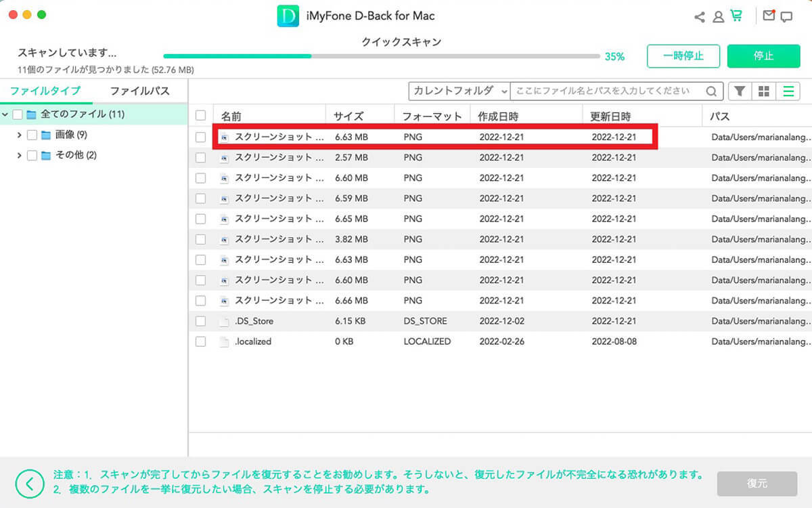
Task: Check the 6.66 MB screenshot row
Action: pos(200,300)
